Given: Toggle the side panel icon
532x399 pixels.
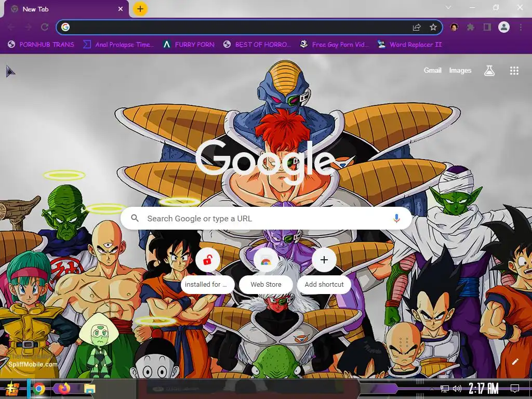Looking at the screenshot, I should pyautogui.click(x=487, y=27).
